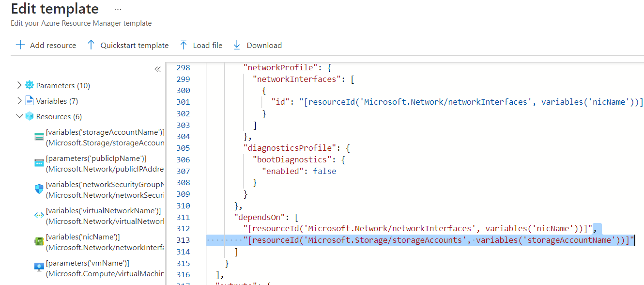Screen dimensions: 644x285
Task: Click the Download arrow icon
Action: [237, 45]
